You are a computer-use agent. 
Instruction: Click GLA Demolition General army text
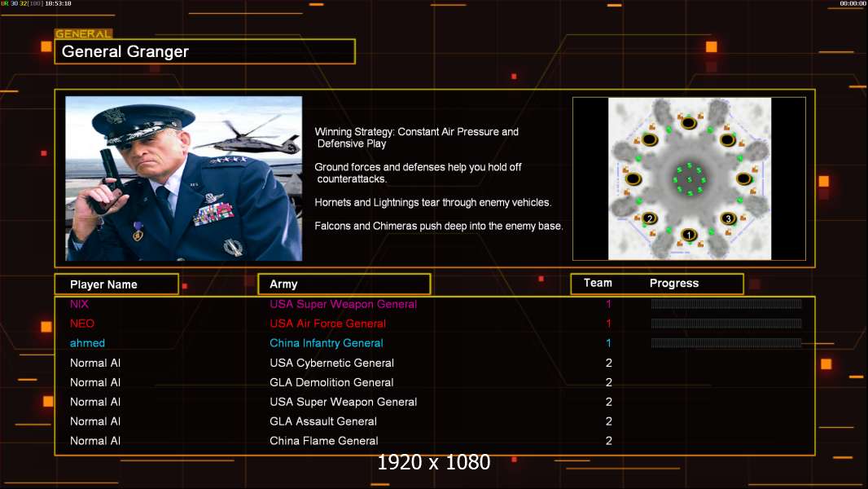(331, 382)
